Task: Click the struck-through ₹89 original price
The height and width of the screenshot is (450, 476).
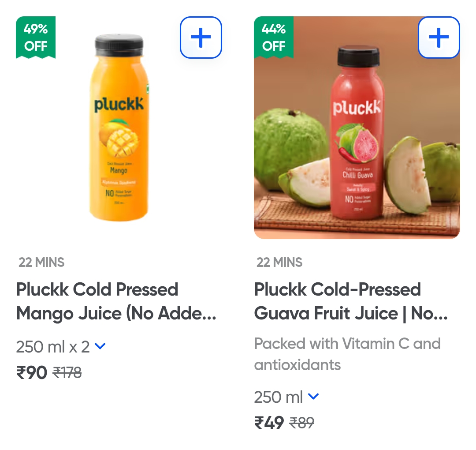Action: coord(301,424)
